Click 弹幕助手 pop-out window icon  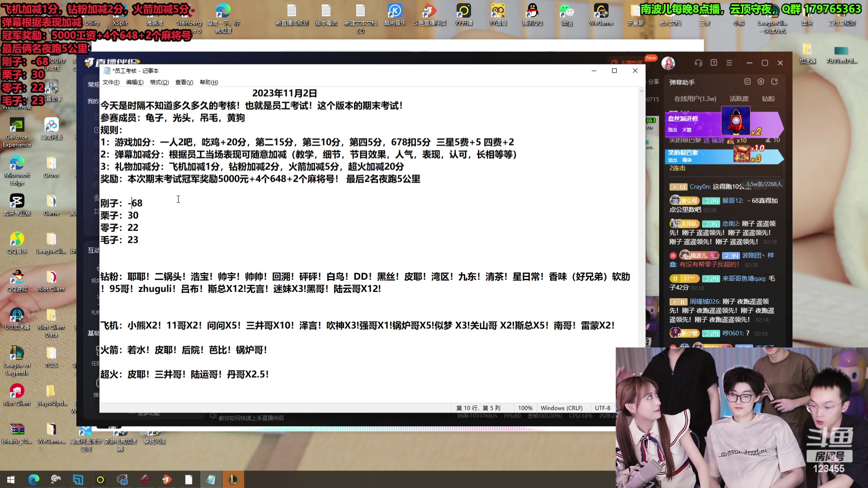pyautogui.click(x=774, y=82)
